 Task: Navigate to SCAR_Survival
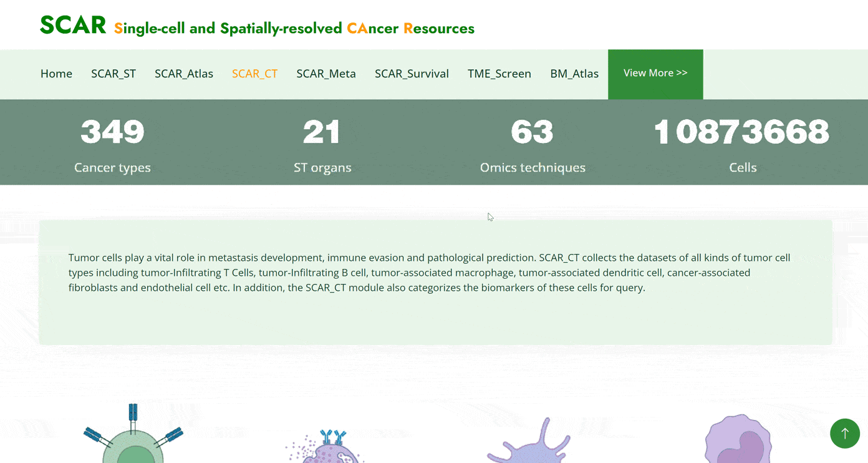[x=412, y=74]
